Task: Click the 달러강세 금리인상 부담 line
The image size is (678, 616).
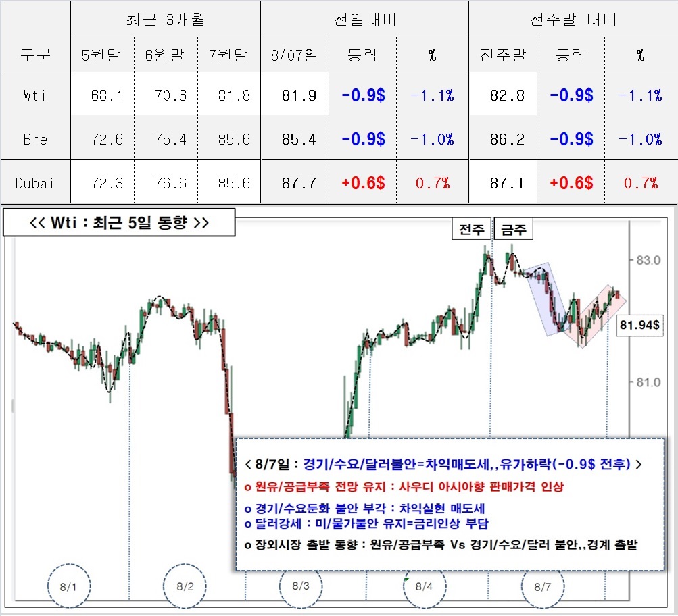Action: click(x=366, y=523)
